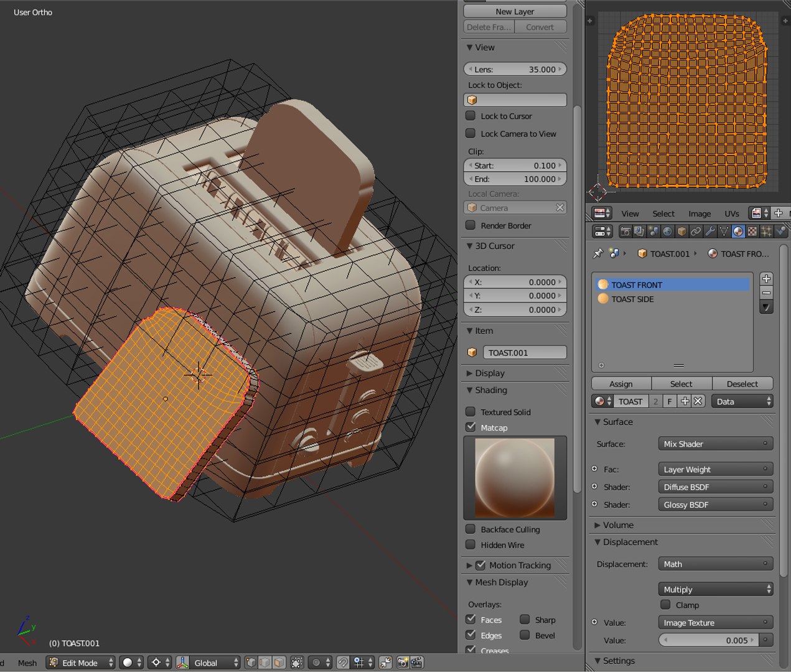This screenshot has height=672, width=791.
Task: Collapse the Surface panel
Action: [597, 421]
